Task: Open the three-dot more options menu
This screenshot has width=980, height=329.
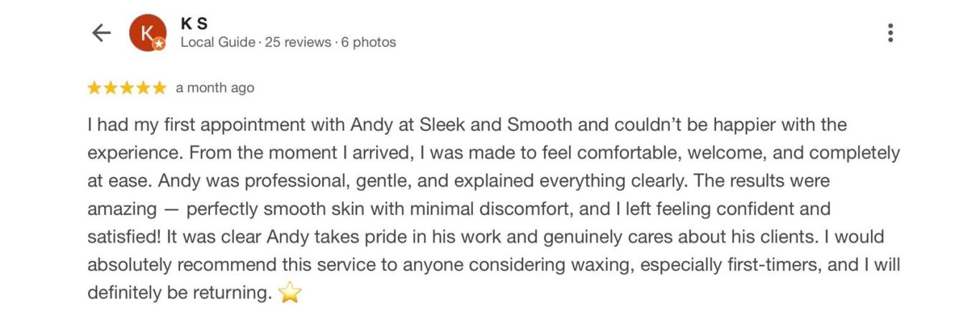Action: [890, 33]
